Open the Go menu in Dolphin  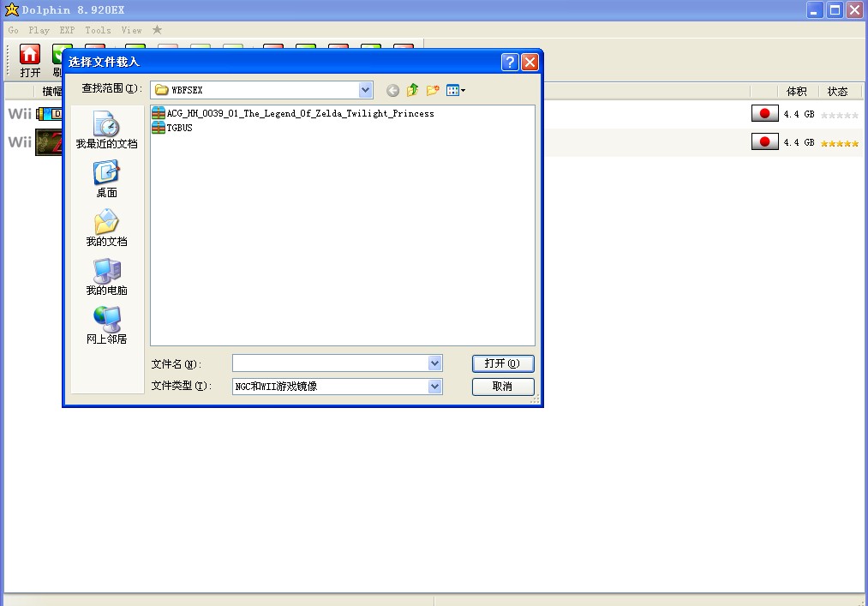14,31
